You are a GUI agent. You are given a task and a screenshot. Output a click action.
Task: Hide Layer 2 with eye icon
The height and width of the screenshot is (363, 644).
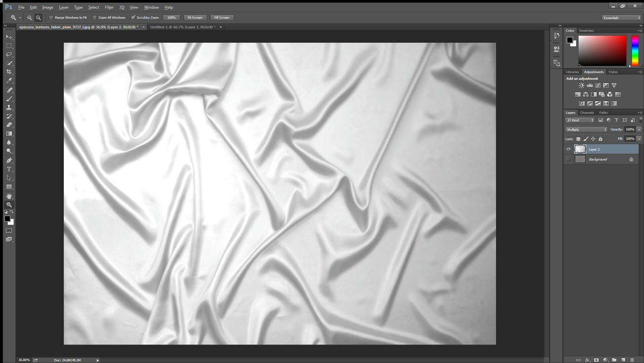tap(569, 149)
